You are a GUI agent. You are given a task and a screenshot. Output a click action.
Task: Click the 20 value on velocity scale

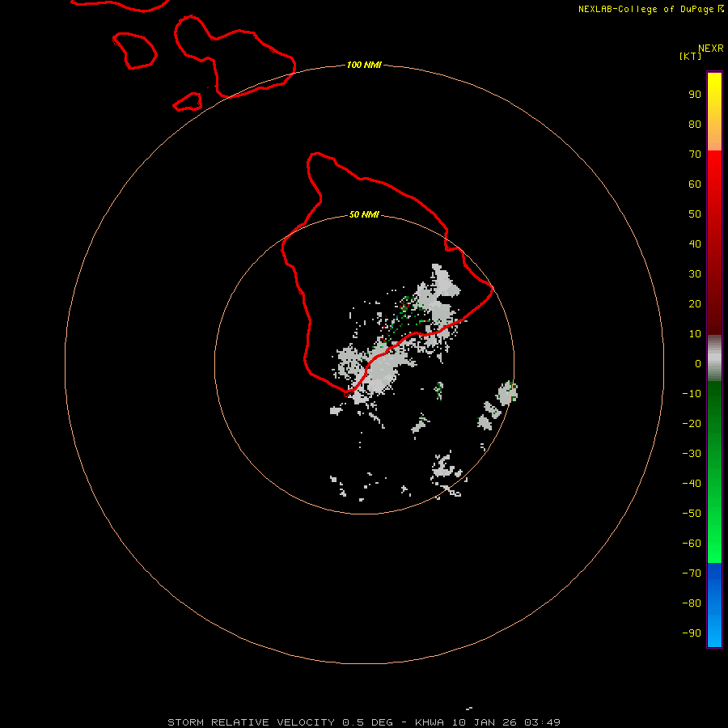pyautogui.click(x=695, y=304)
